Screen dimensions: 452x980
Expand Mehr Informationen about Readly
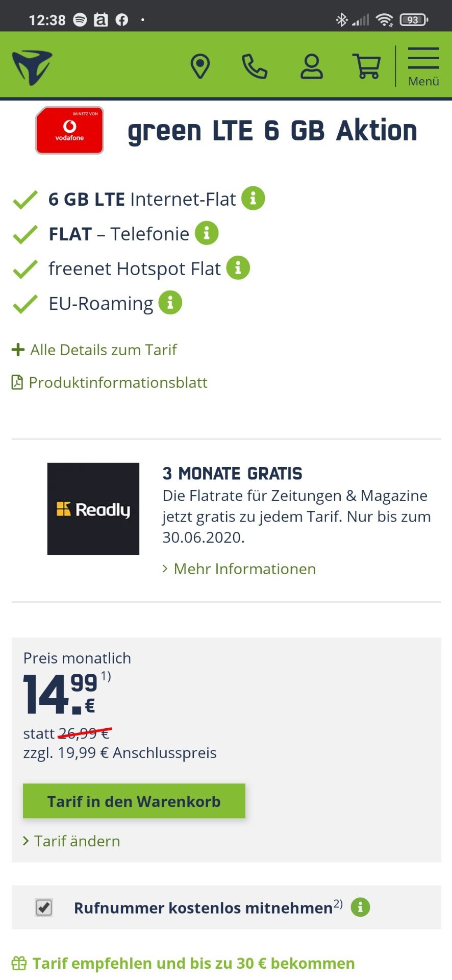pyautogui.click(x=239, y=569)
